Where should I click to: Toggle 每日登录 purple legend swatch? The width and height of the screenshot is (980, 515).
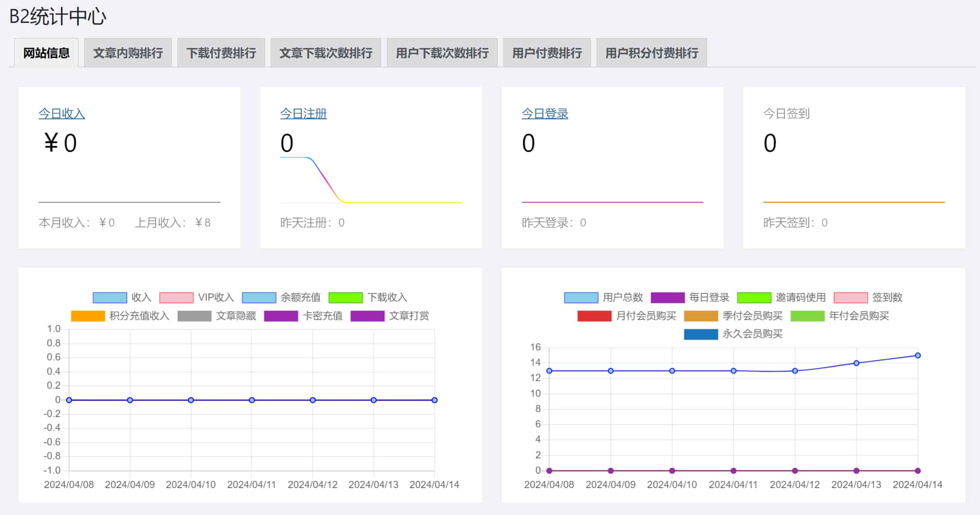point(668,297)
